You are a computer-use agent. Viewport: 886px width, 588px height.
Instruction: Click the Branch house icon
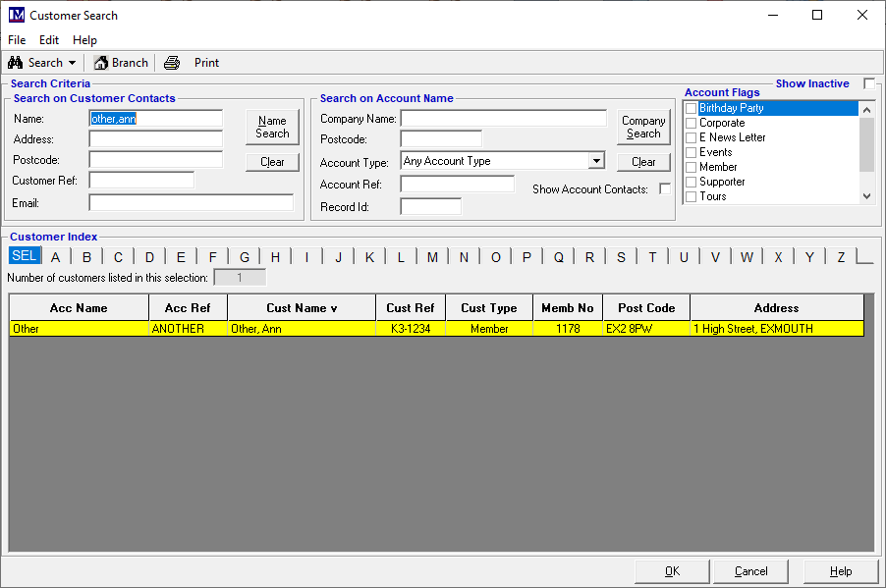tap(100, 63)
